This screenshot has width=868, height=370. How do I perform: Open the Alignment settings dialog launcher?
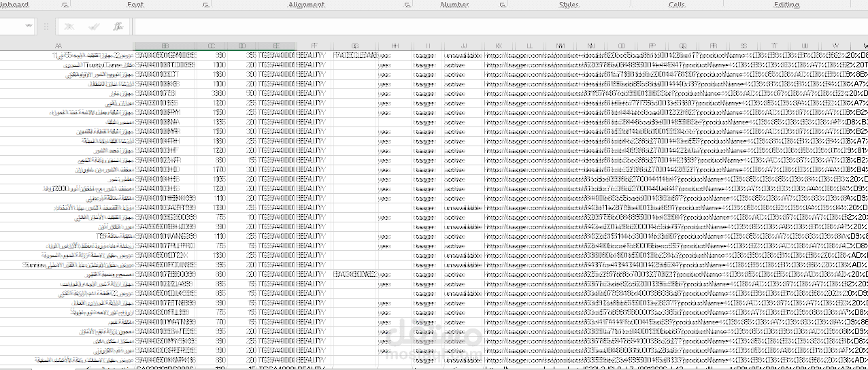tap(408, 5)
